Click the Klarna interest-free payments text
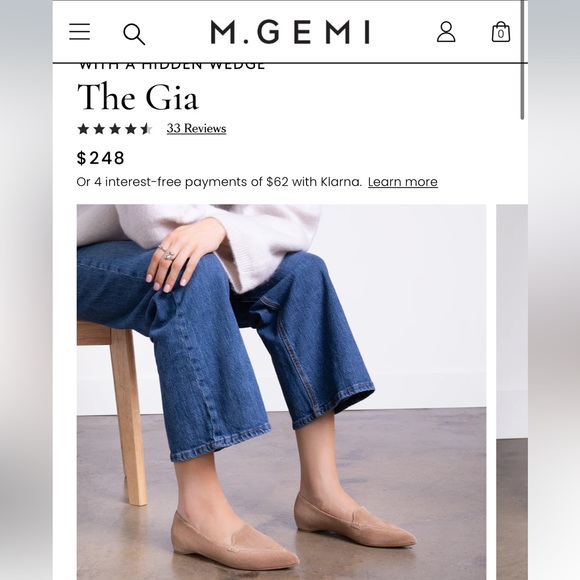 pyautogui.click(x=219, y=182)
